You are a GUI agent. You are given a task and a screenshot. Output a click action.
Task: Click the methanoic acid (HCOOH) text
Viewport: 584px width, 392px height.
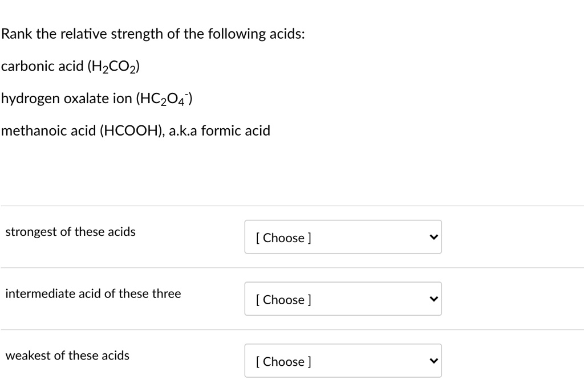click(x=135, y=130)
